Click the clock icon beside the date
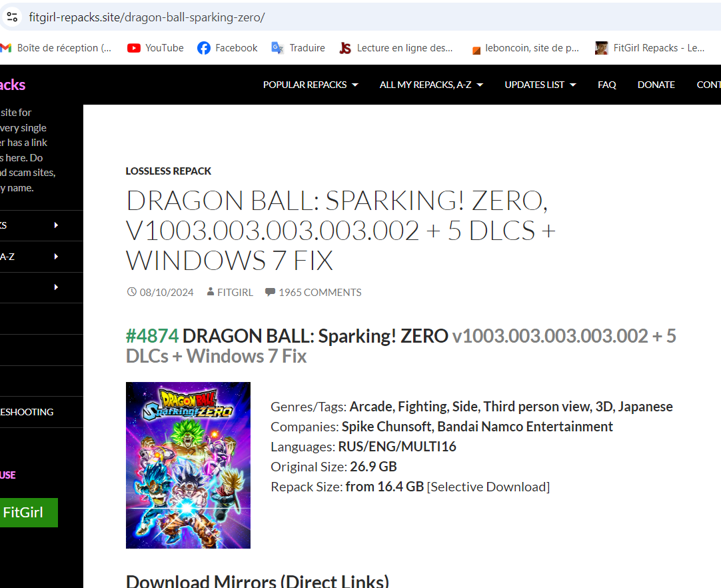 [131, 292]
